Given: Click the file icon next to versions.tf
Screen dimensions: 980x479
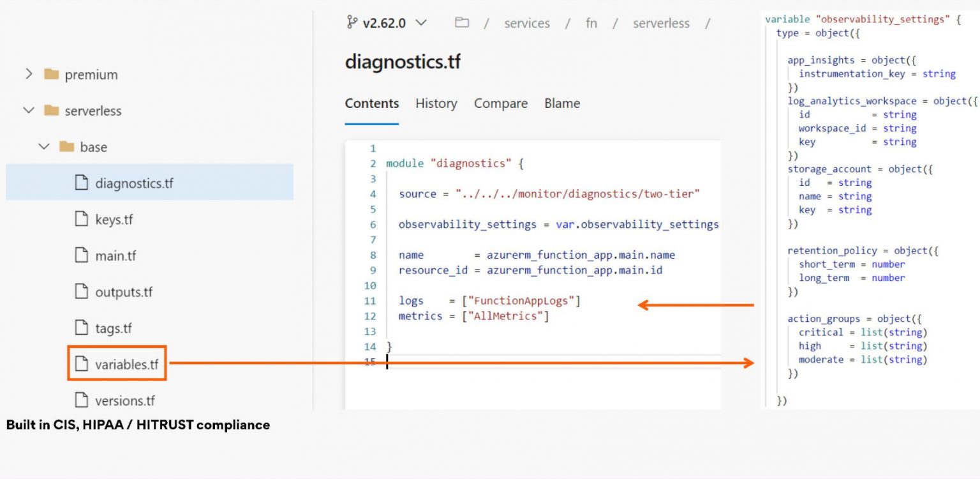Looking at the screenshot, I should pyautogui.click(x=82, y=400).
